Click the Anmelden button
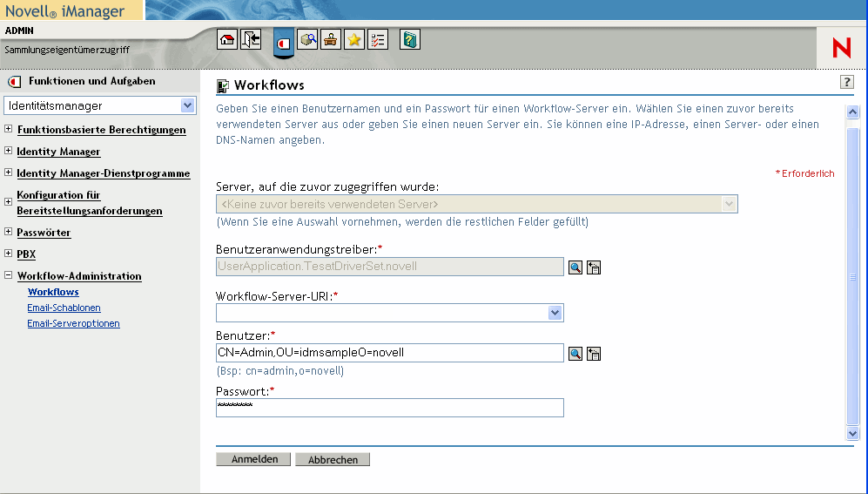 tap(253, 459)
